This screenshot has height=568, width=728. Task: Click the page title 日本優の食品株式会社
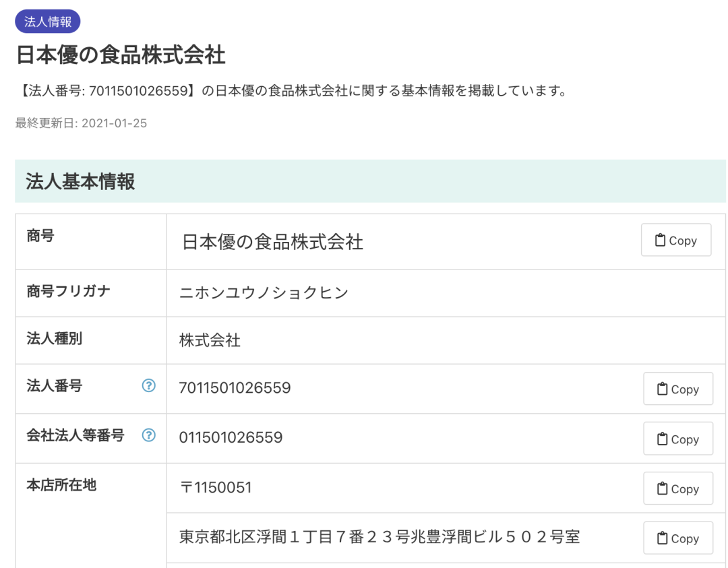coord(121,55)
